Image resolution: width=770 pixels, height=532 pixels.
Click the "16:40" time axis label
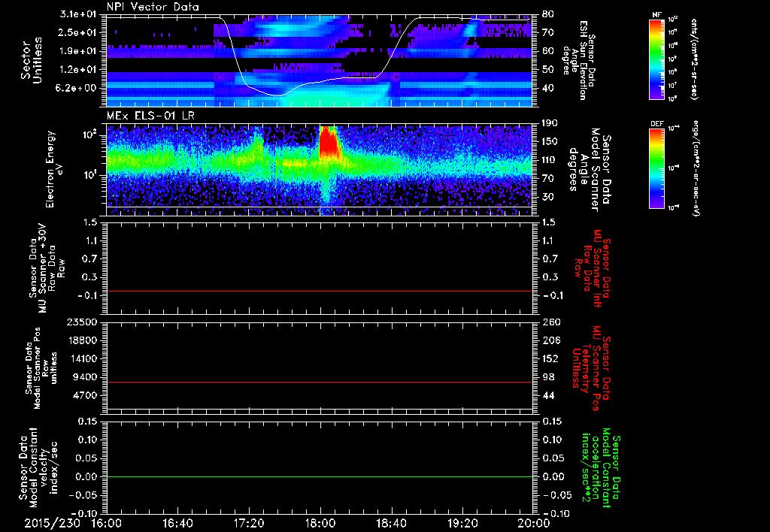coord(177,523)
